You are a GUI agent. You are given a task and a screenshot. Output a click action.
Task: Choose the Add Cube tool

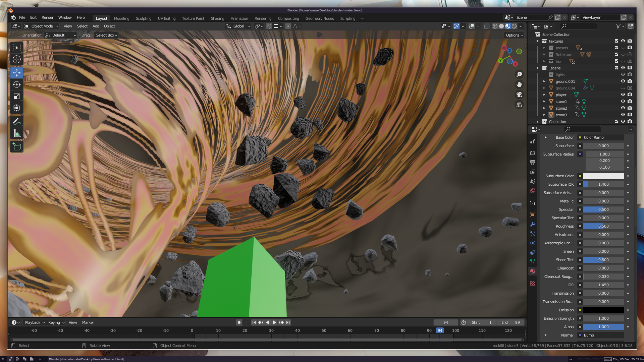coord(17,147)
